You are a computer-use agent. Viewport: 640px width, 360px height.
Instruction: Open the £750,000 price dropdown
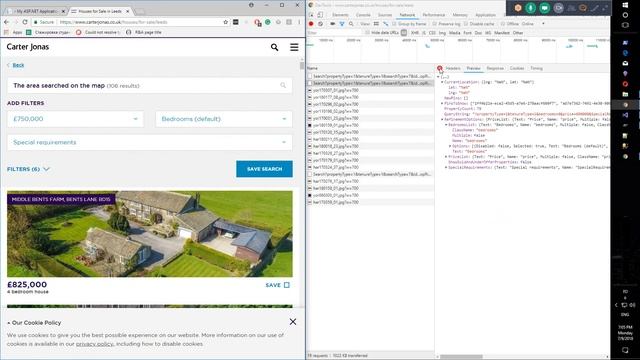(x=76, y=119)
